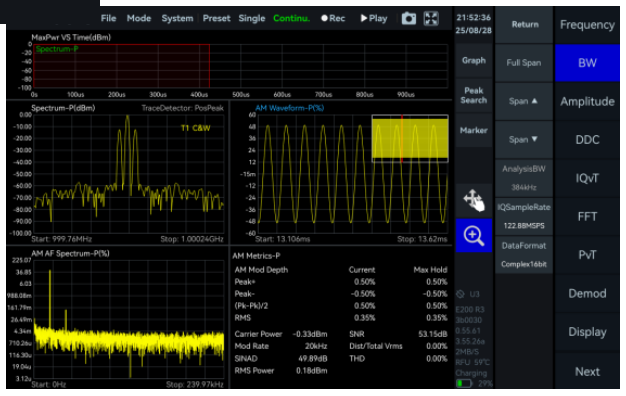Click the Stop: 239.97kHz AF spectrum label
This screenshot has height=396, width=626.
point(195,384)
